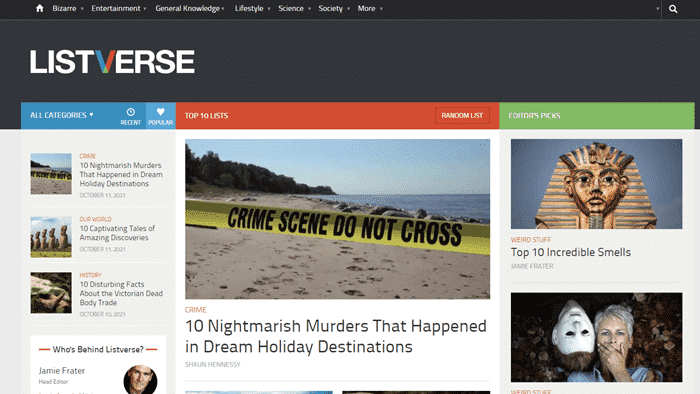Expand the Science menu
Screen dimensions: 700x394
[294, 8]
